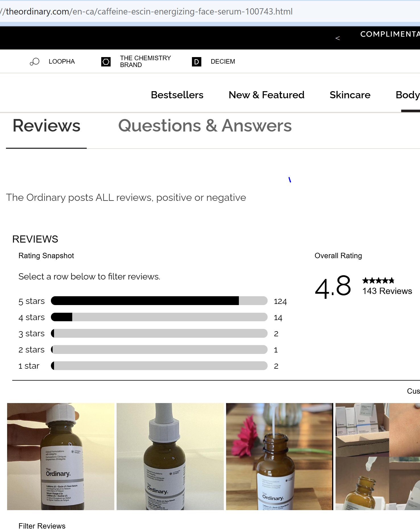Screen dimensions: 420x532
Task: Click the previous announcement arrow in black banner
Action: [338, 38]
